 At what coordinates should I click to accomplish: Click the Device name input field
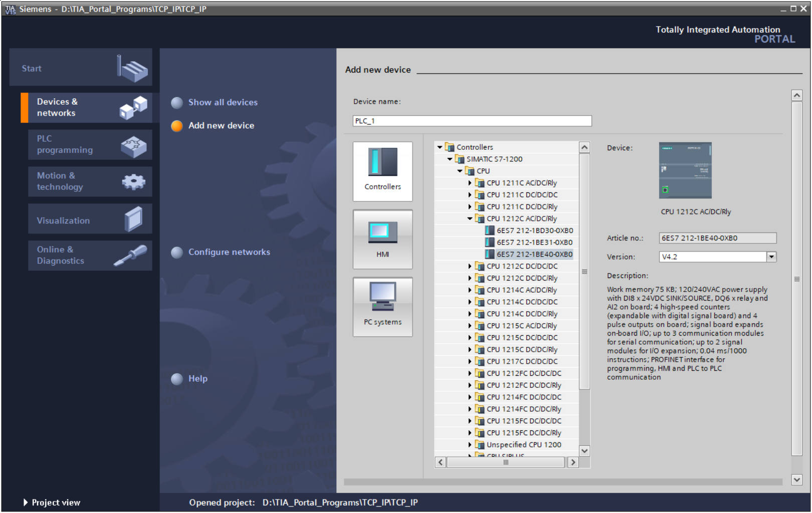pyautogui.click(x=472, y=121)
